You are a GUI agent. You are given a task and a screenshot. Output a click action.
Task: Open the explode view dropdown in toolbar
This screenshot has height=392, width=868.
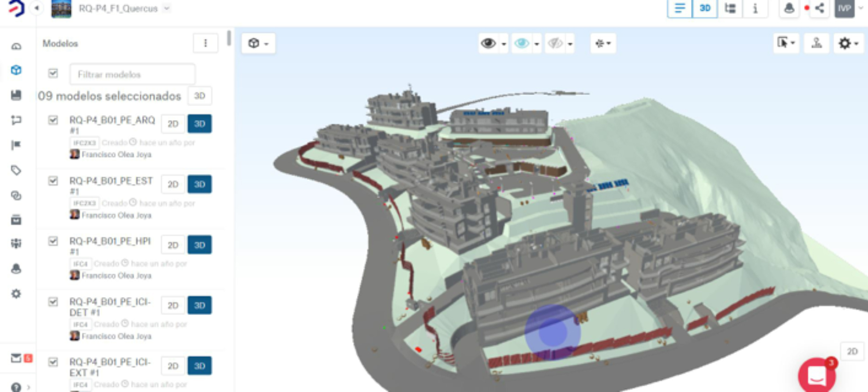603,43
